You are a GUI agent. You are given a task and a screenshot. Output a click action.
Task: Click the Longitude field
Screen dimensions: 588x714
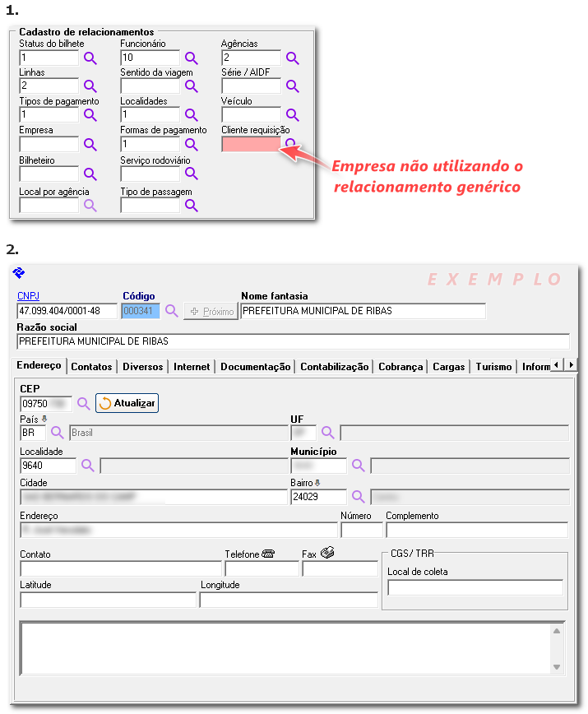[289, 600]
